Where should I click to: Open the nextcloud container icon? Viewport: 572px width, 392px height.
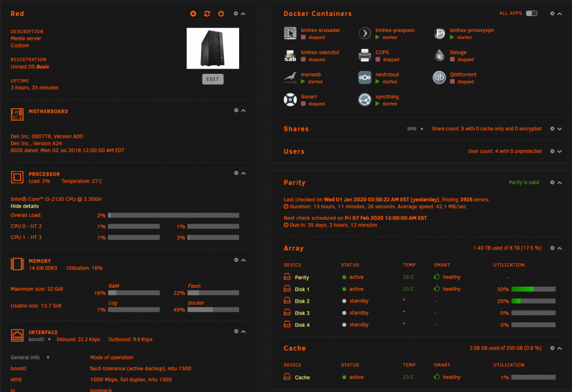(x=365, y=78)
